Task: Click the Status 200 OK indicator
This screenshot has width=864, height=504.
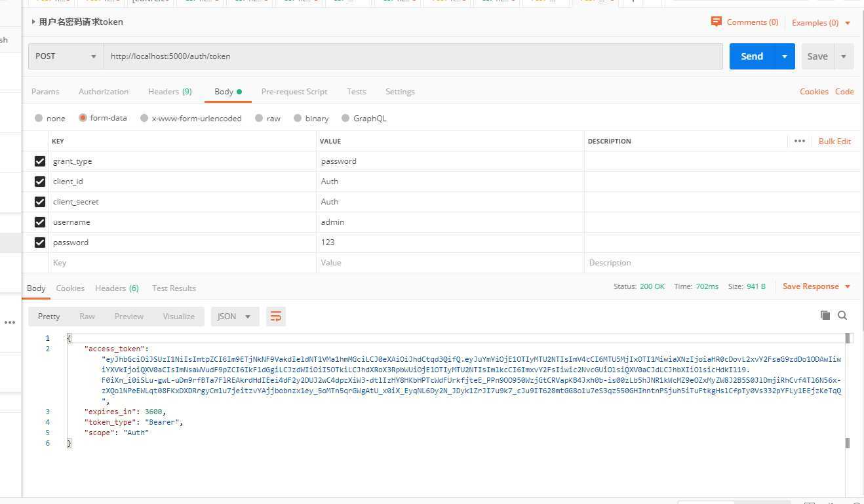Action: click(x=639, y=286)
